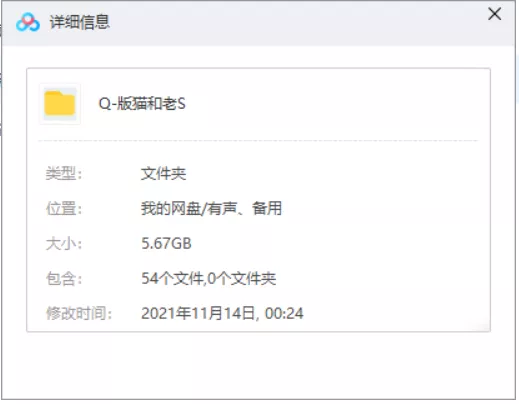The width and height of the screenshot is (519, 404).
Task: Open location path 我的网盘/有声、备用
Action: point(211,208)
